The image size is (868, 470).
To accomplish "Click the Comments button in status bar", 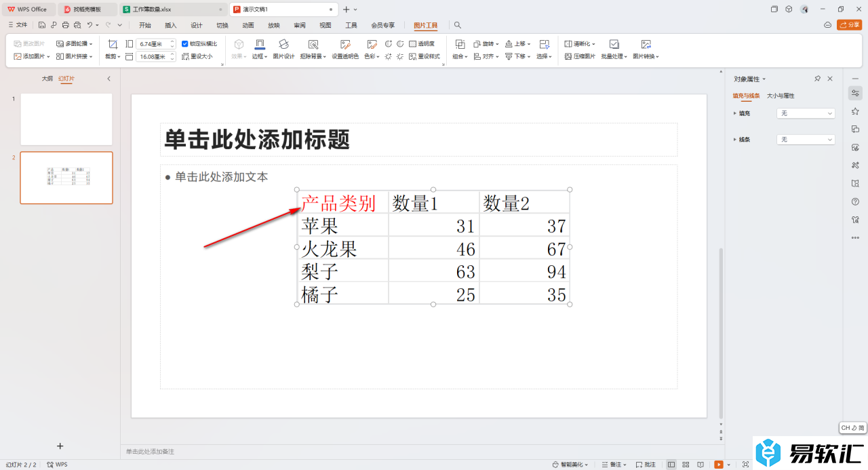I will coord(646,465).
